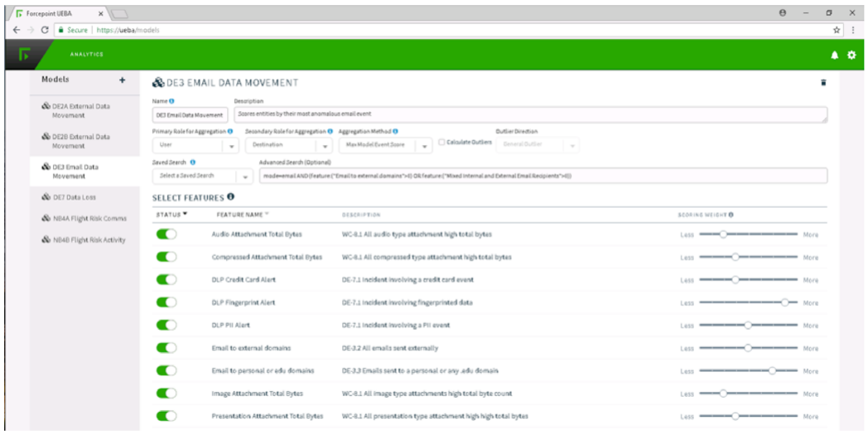
Task: Open Select a Saved Search dropdown
Action: 202,176
